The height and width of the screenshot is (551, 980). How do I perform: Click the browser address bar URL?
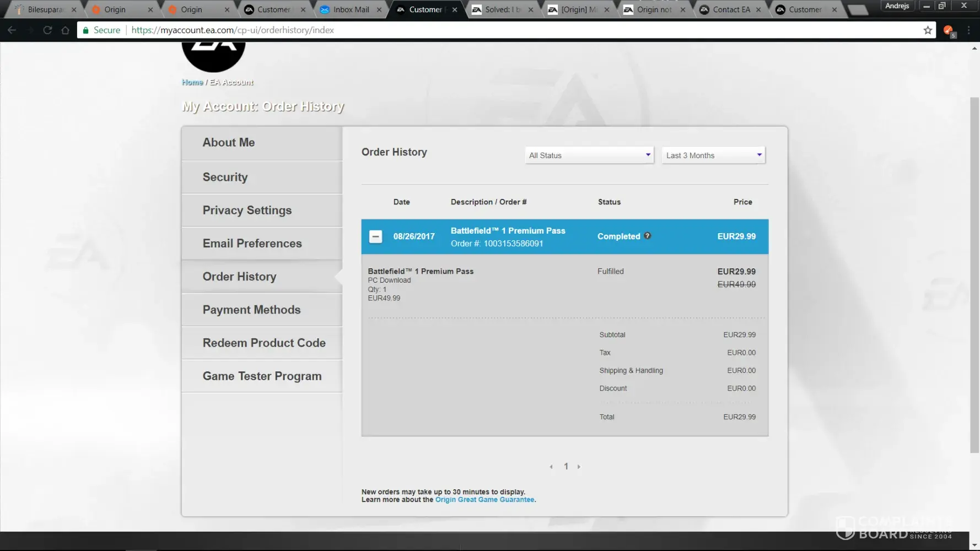[x=233, y=30]
